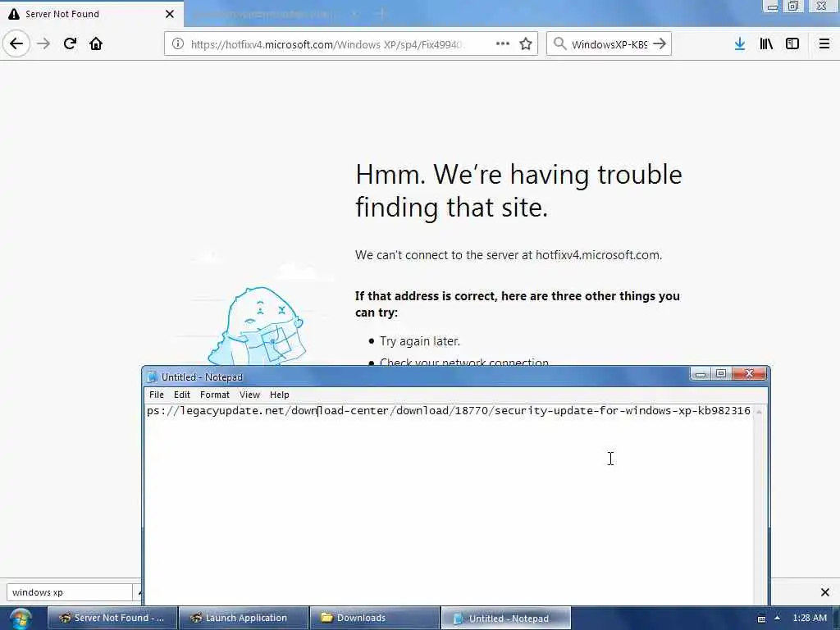840x630 pixels.
Task: Go back using Firefox back arrow
Action: click(16, 43)
